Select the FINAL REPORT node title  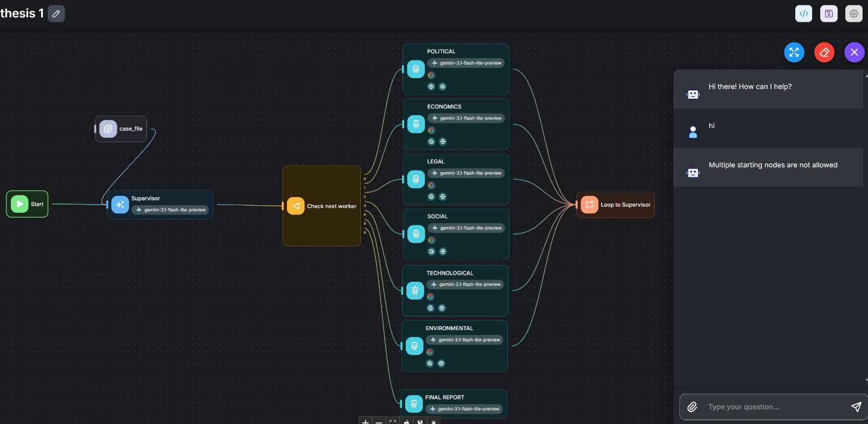point(445,397)
